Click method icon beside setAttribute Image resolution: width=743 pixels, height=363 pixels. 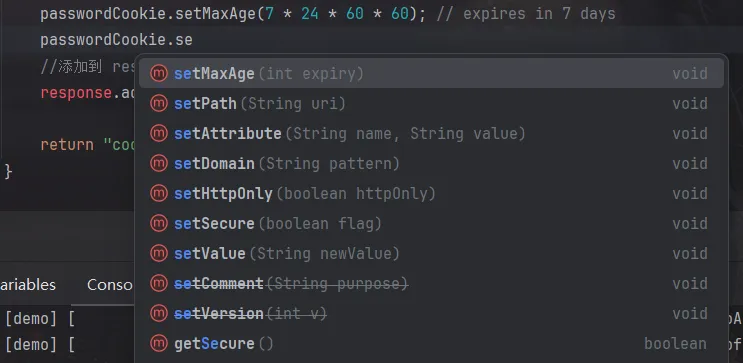click(159, 134)
